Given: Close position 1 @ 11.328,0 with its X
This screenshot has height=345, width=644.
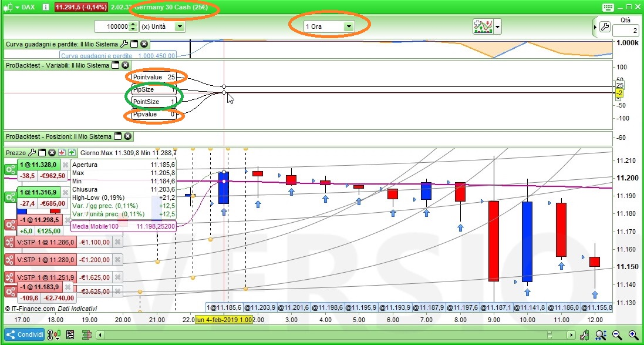Looking at the screenshot, I should [x=65, y=165].
